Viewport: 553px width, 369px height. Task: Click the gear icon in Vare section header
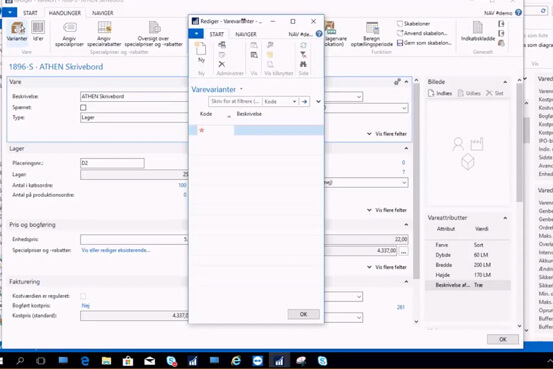(397, 82)
